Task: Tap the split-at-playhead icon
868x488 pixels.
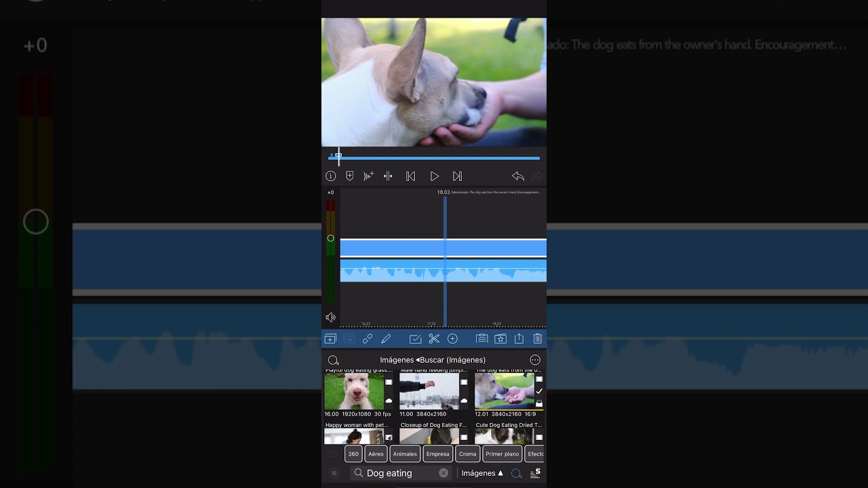Action: (x=388, y=176)
